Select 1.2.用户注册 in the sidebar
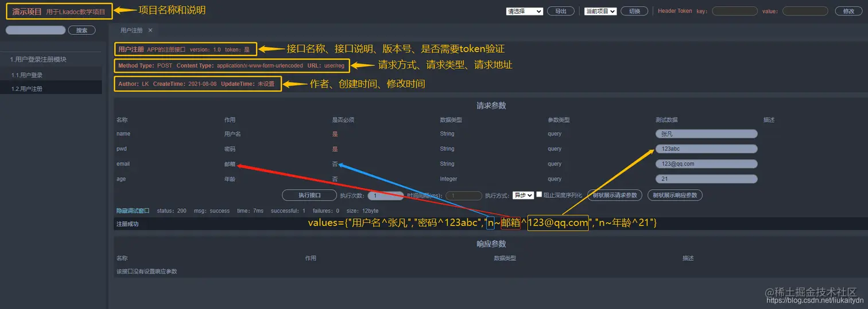Image resolution: width=868 pixels, height=309 pixels. click(27, 89)
